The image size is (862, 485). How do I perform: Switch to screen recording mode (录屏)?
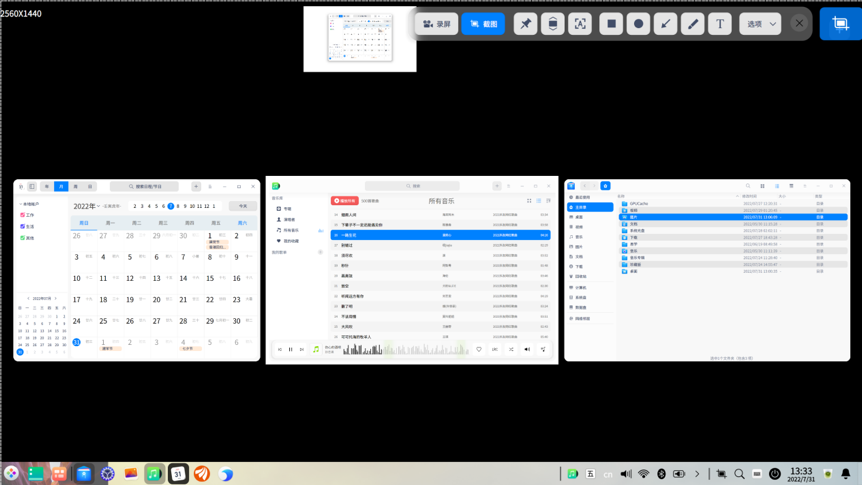(x=436, y=24)
